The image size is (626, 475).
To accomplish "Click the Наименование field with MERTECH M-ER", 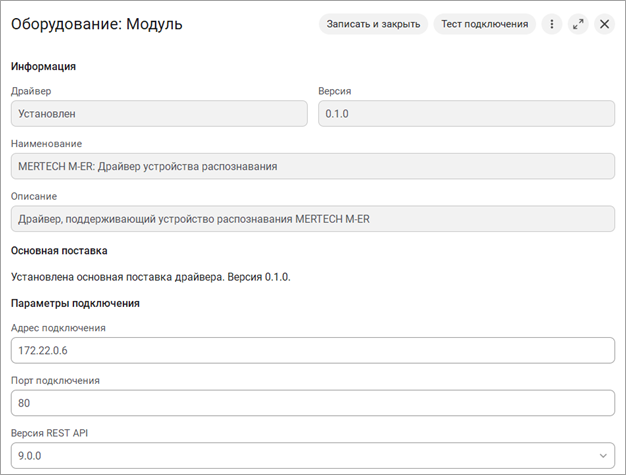I will tap(313, 166).
